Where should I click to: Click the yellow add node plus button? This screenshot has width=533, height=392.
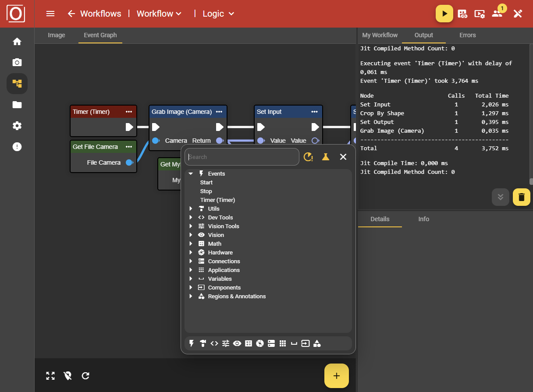(x=336, y=376)
